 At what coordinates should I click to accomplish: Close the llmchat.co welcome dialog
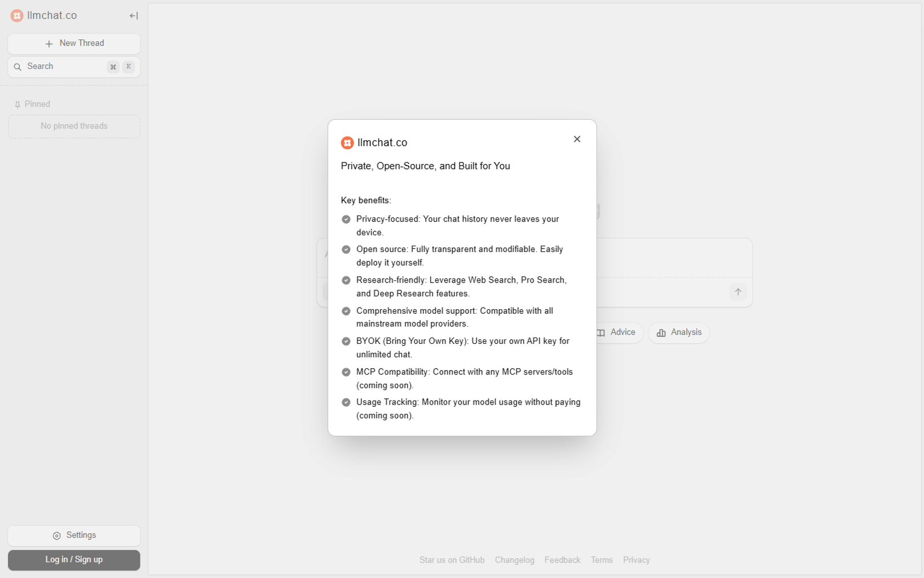point(577,139)
